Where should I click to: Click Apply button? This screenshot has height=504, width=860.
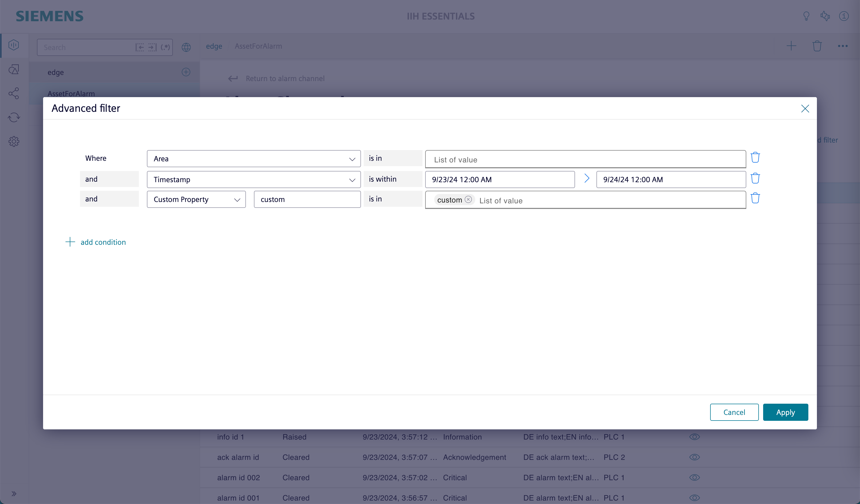click(x=785, y=412)
